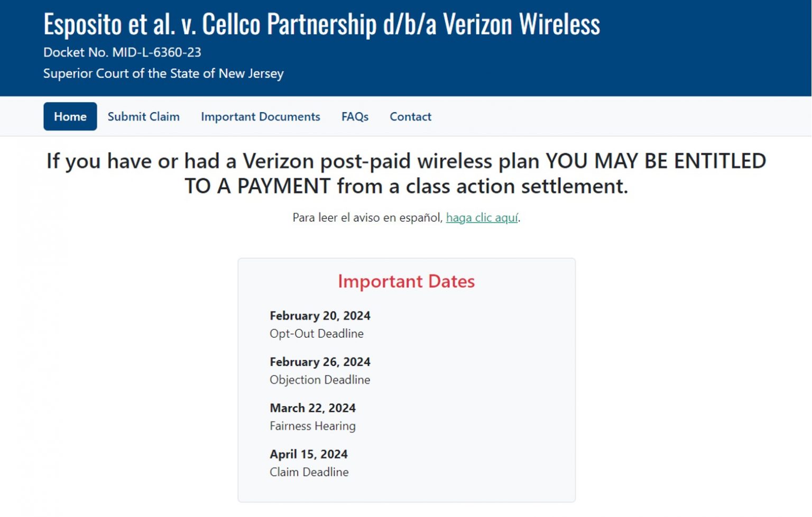
Task: Click the Important Dates heading
Action: pyautogui.click(x=406, y=281)
